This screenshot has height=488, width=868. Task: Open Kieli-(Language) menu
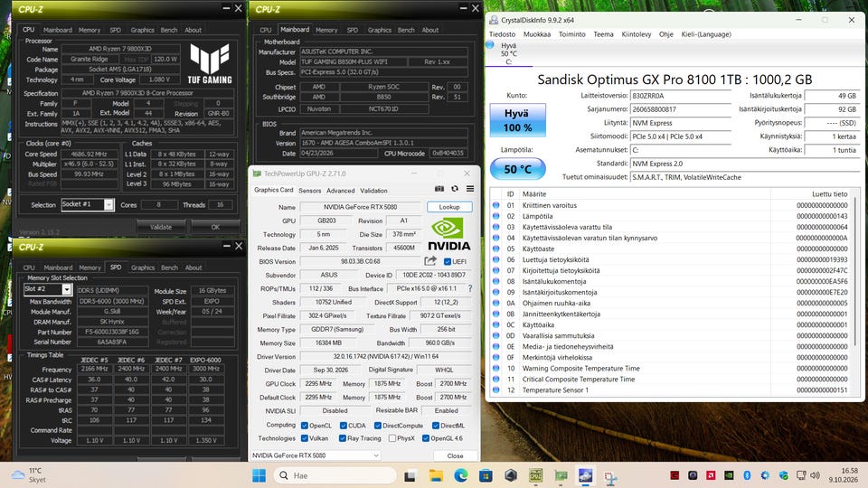point(706,33)
